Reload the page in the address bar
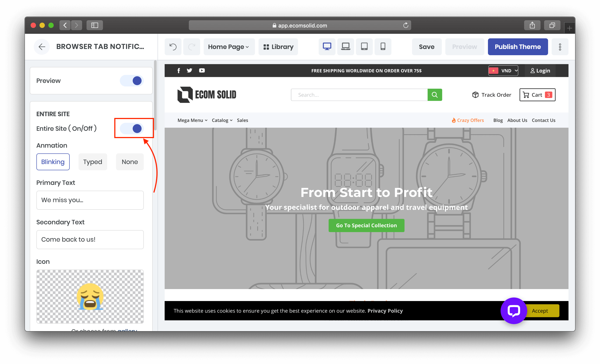Screen dimensions: 600x364 [405, 25]
